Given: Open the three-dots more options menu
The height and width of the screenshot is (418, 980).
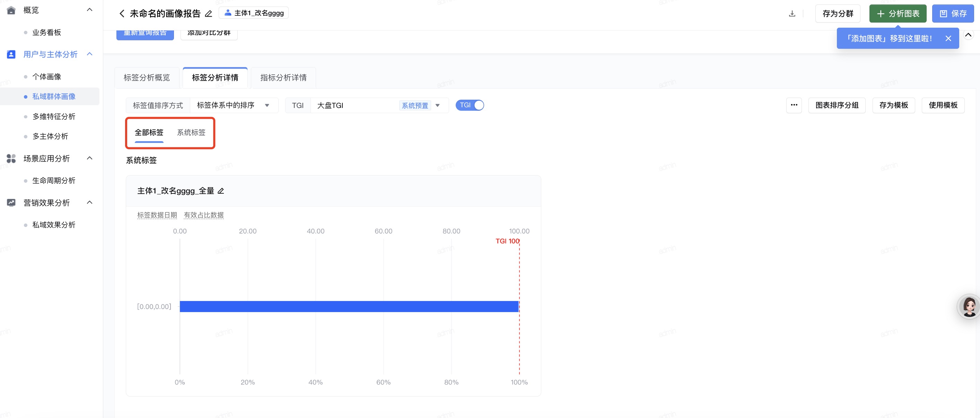Looking at the screenshot, I should 794,105.
